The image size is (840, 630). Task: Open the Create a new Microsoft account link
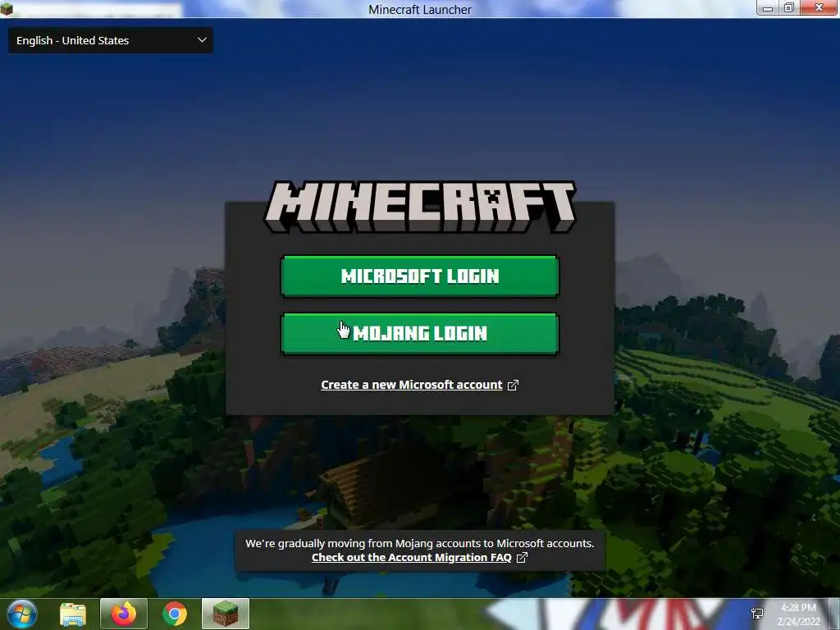pos(412,385)
